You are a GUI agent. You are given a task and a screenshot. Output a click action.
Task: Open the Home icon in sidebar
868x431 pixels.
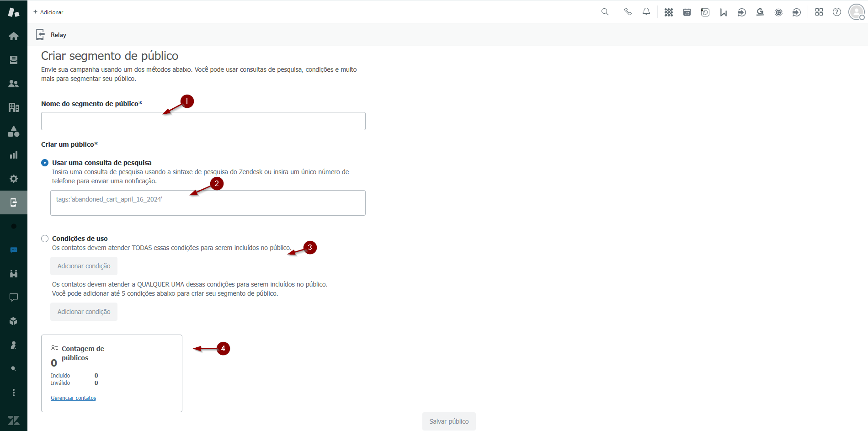click(x=14, y=36)
